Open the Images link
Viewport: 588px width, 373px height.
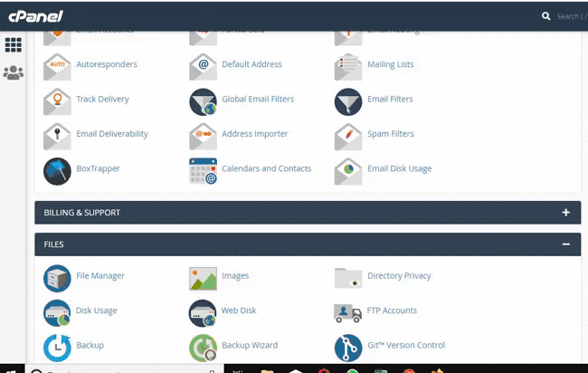coord(235,276)
